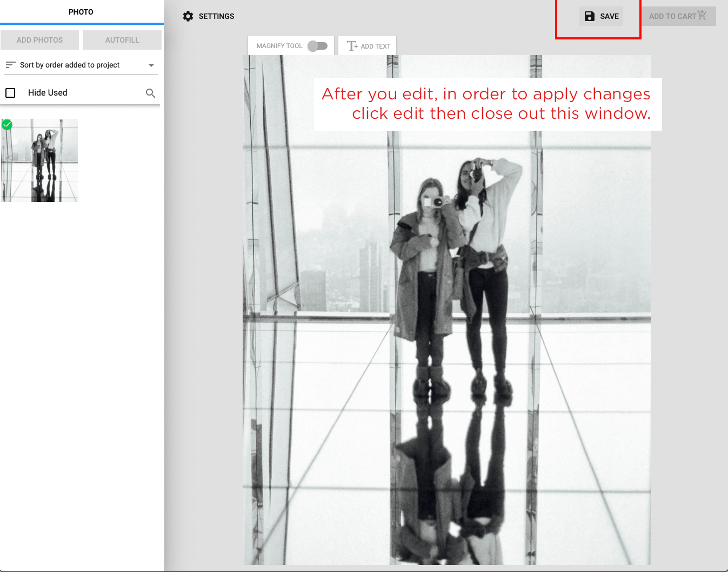Click the sort lines icon

(10, 65)
